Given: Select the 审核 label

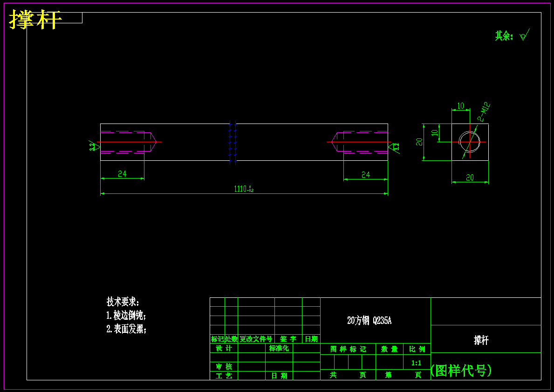Looking at the screenshot, I should 224,366.
